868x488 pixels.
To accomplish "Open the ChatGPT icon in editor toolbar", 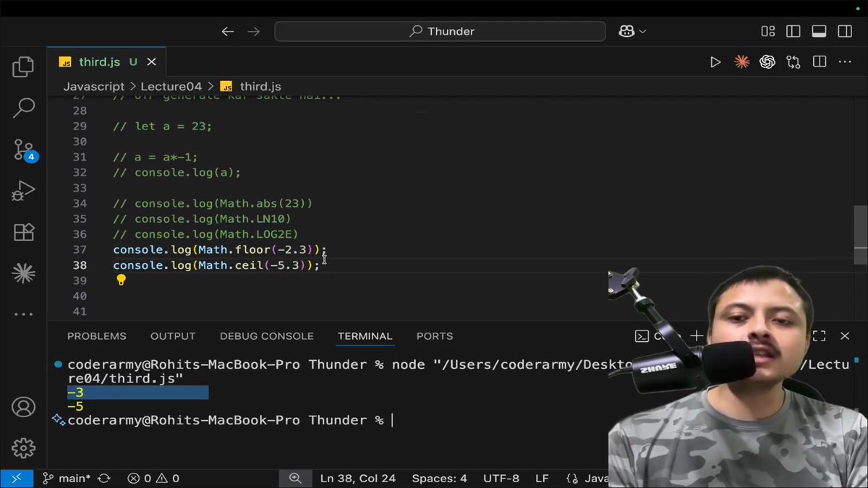I will coord(767,62).
